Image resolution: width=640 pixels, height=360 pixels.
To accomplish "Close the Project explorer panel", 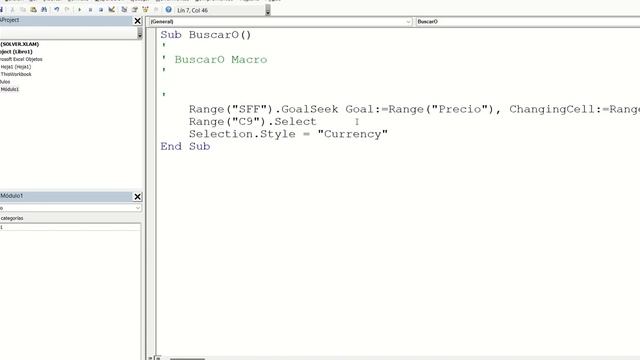I will point(138,21).
